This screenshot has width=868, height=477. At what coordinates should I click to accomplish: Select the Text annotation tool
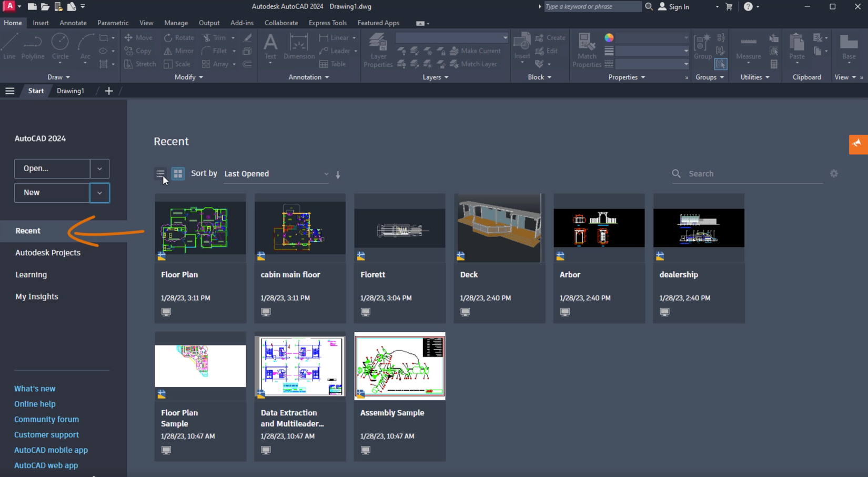(x=270, y=46)
